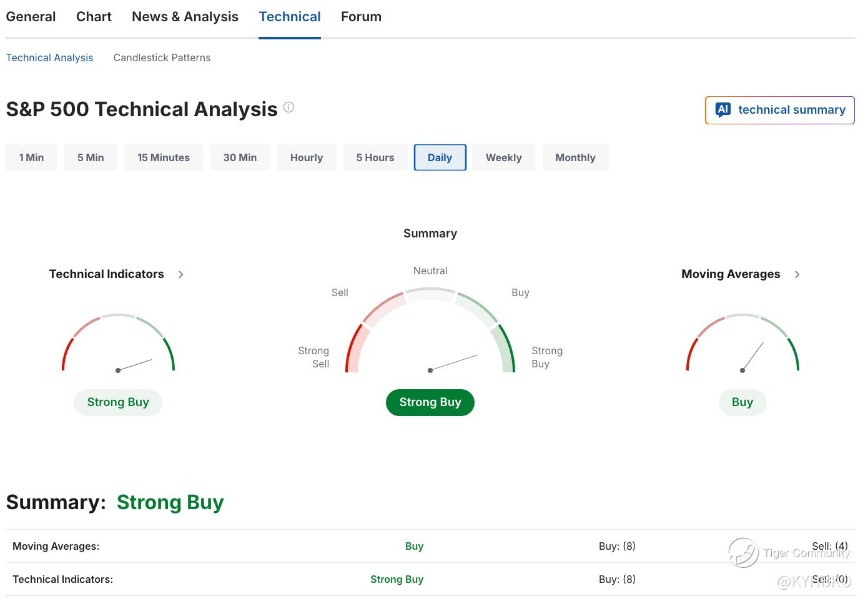Click Strong Buy badge under Technical Indicators

pyautogui.click(x=118, y=402)
